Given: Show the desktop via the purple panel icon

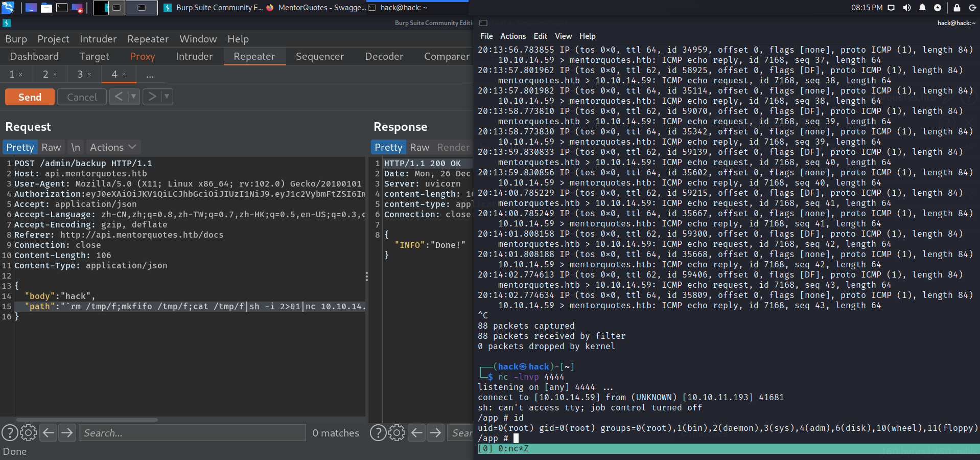Looking at the screenshot, I should [31, 8].
